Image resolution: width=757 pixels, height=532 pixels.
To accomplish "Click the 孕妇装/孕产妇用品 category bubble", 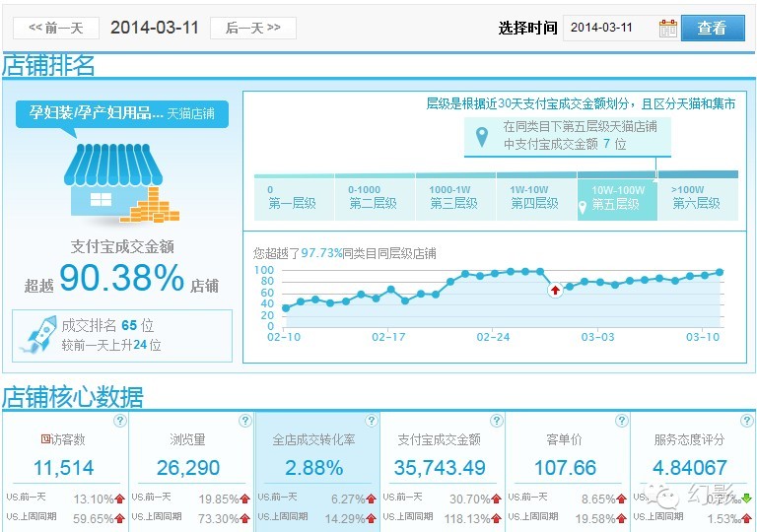I will pyautogui.click(x=121, y=114).
